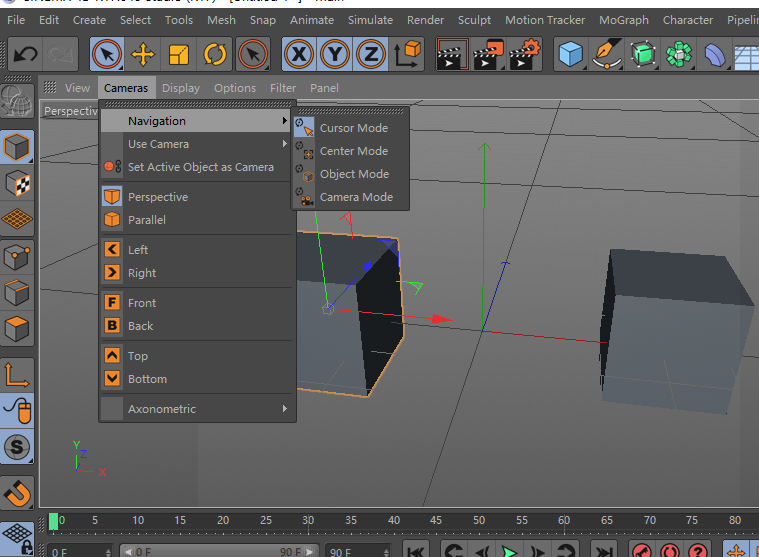Click the Cube primitive icon
The width and height of the screenshot is (759, 557).
coord(571,54)
